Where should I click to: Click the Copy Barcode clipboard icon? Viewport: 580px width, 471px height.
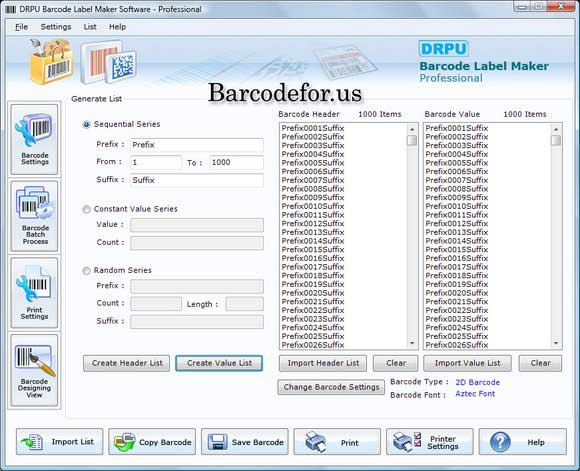[x=124, y=442]
